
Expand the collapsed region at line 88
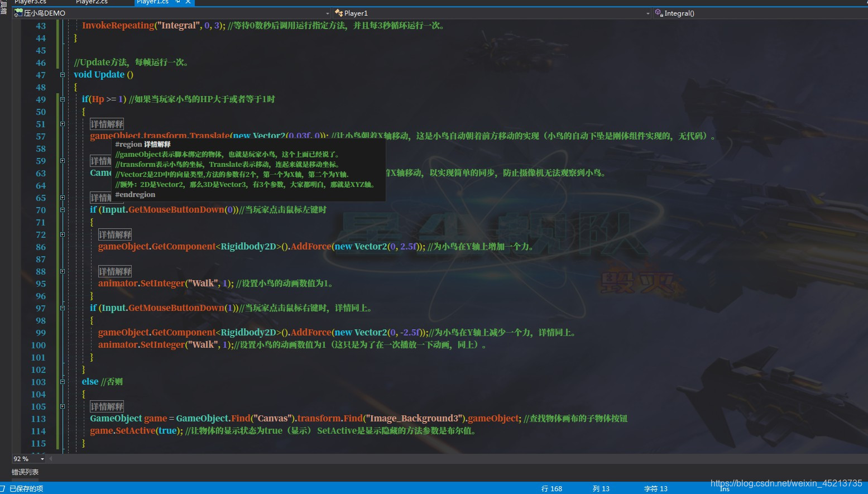coord(63,271)
